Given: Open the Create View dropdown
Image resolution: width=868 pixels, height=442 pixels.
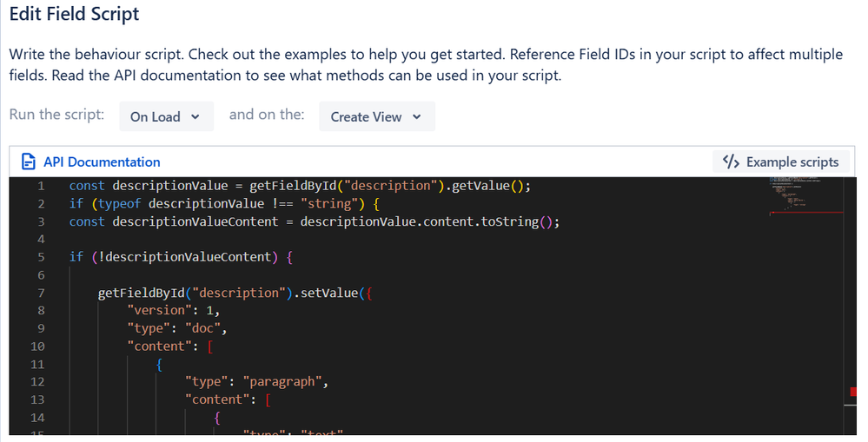Looking at the screenshot, I should [377, 116].
